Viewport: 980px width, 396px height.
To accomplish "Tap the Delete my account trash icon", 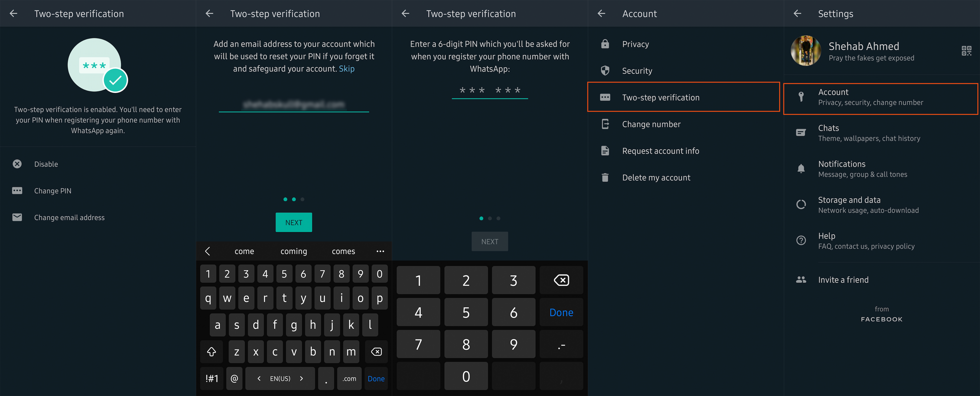I will coord(605,177).
